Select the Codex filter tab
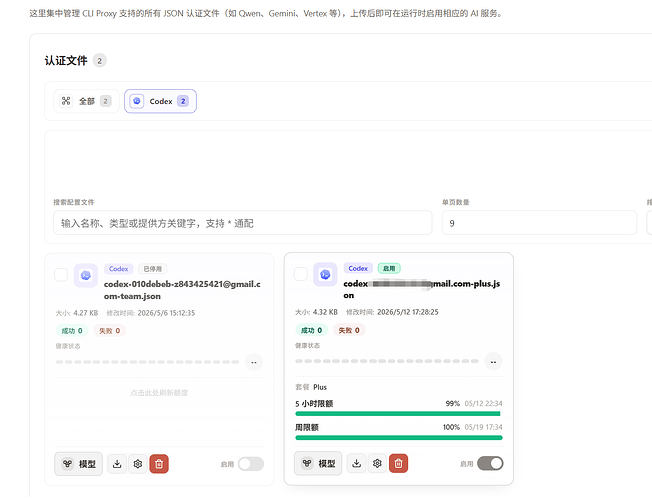The image size is (652, 500). (x=161, y=101)
